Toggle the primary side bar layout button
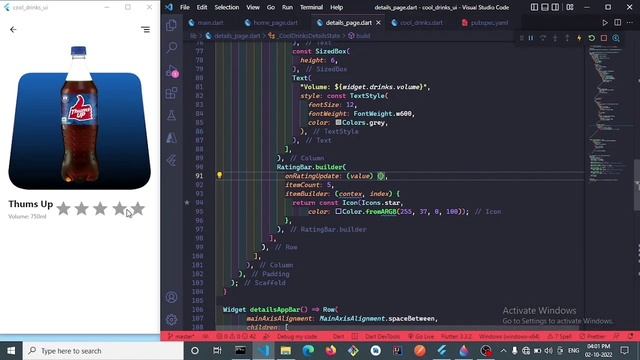 [x=534, y=7]
